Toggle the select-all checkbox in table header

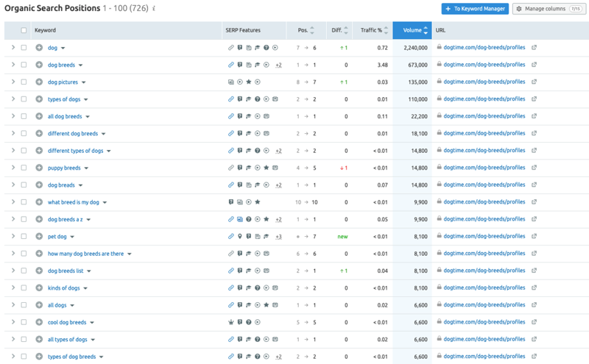24,30
